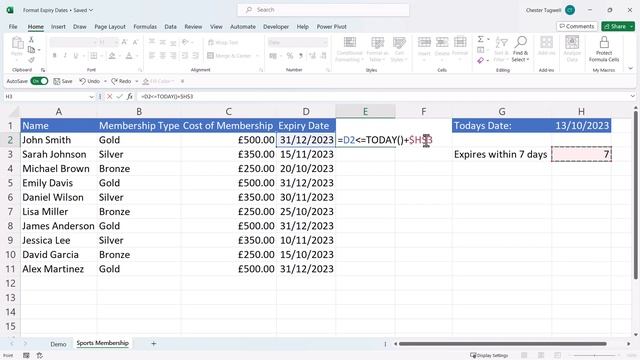Click the Sort & Filter icon
640x360 pixels.
(x=501, y=42)
